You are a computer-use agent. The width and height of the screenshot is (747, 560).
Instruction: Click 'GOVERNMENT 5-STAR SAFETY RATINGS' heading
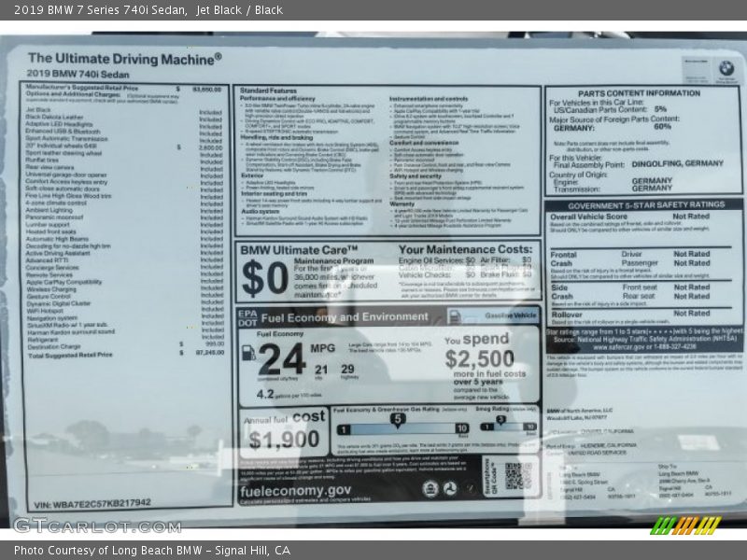click(646, 205)
